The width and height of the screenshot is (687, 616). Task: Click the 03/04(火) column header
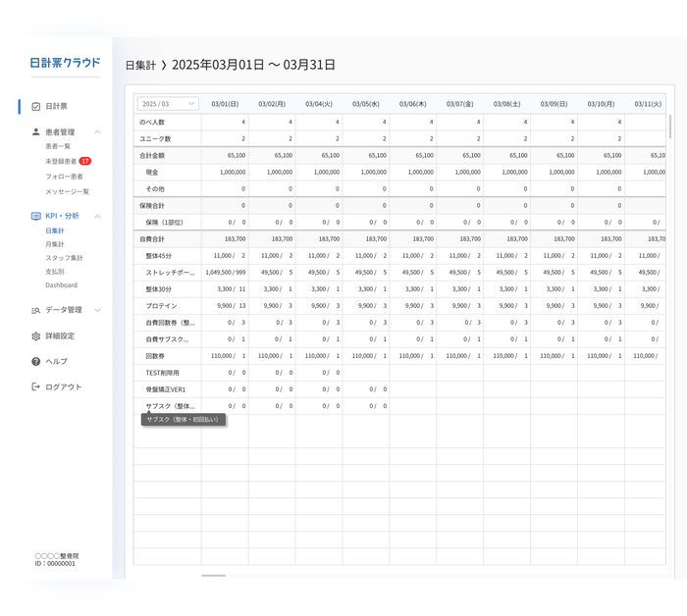[x=319, y=104]
